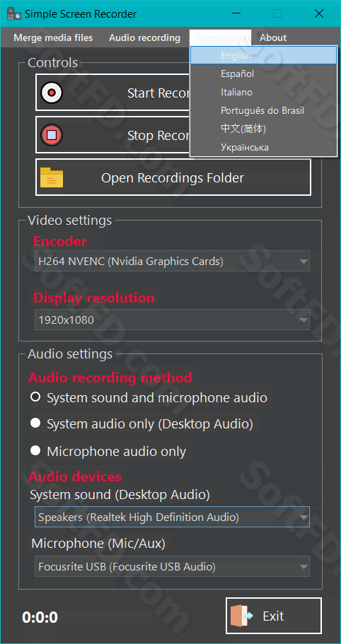341x644 pixels.
Task: Click the red record circle icon
Action: (x=52, y=93)
